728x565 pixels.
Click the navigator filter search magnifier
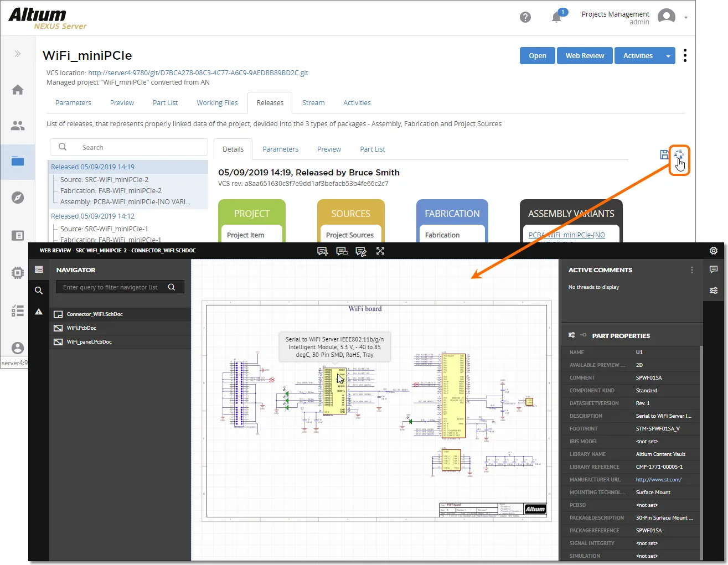pos(172,287)
